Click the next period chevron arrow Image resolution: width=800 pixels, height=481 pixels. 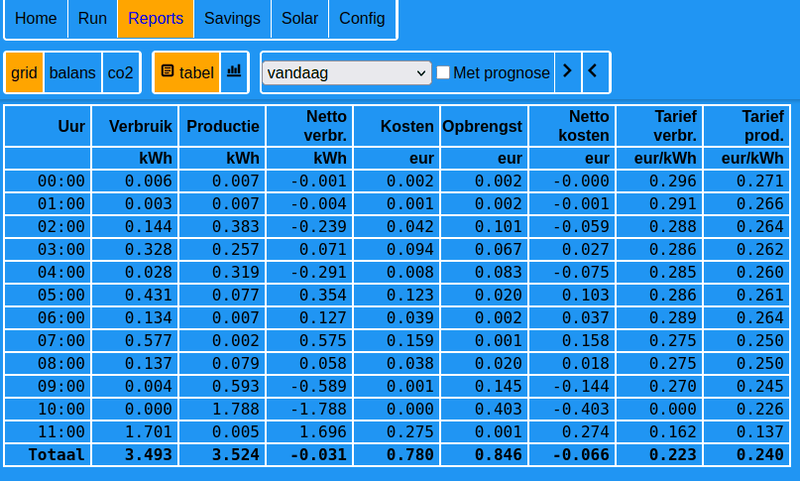click(x=567, y=72)
